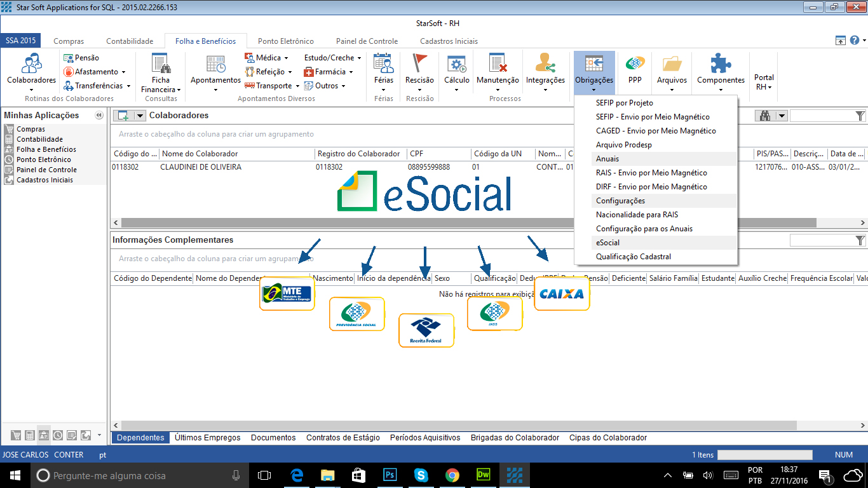Expand the Refeição dropdown
The image size is (868, 488).
[290, 72]
